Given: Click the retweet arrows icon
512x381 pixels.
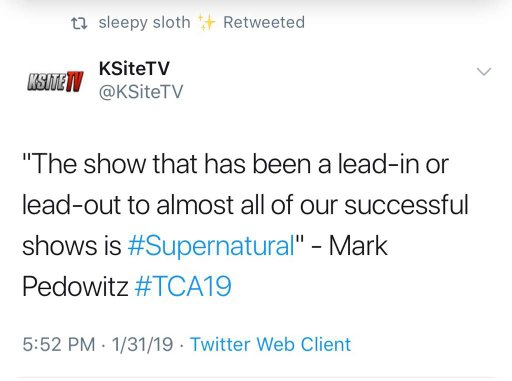Looking at the screenshot, I should (x=79, y=23).
